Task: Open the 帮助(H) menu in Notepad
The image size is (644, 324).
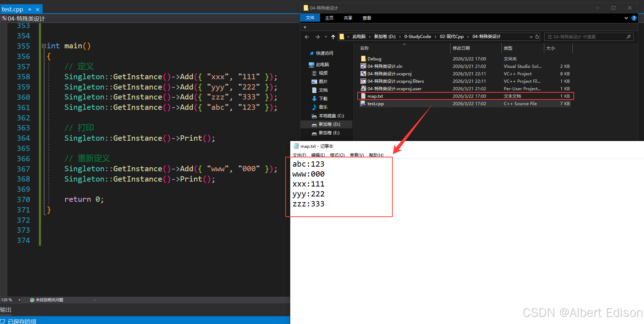Action: 376,155
